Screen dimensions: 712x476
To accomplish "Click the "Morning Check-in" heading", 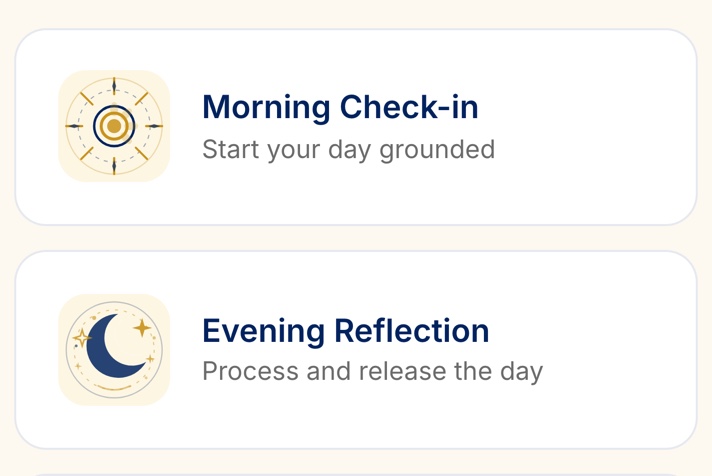I will click(x=340, y=108).
